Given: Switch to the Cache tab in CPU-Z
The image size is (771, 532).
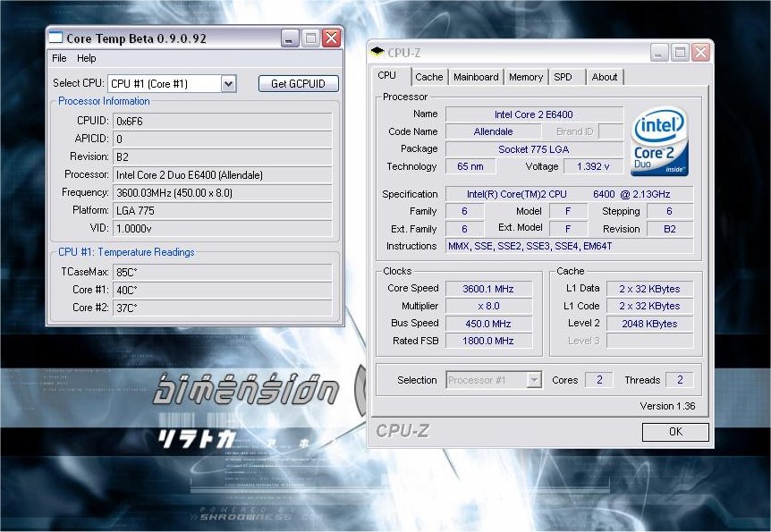Looking at the screenshot, I should click(428, 77).
